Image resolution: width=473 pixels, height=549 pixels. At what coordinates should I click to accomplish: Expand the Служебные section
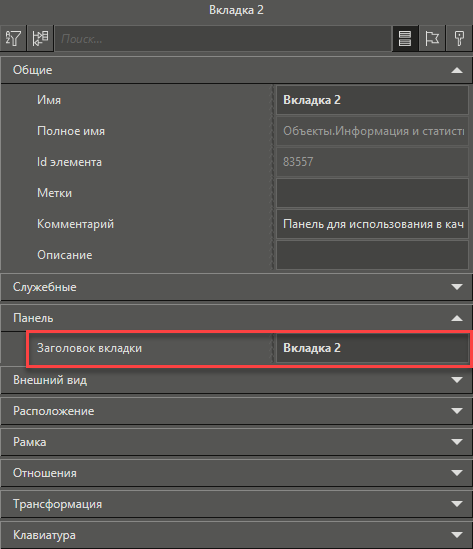click(236, 287)
